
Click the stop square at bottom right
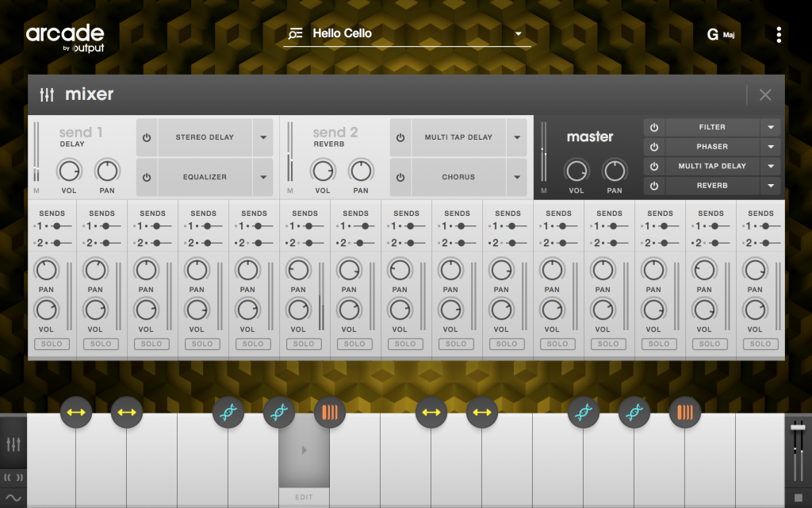(x=799, y=497)
